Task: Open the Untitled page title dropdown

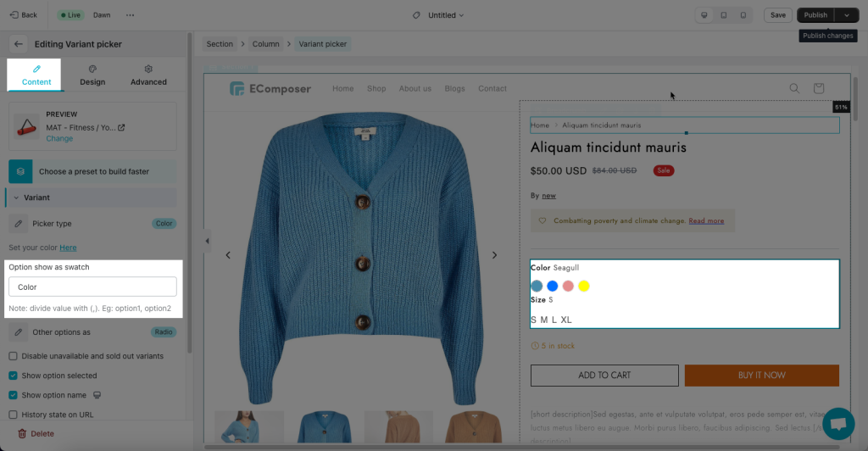Action: 446,15
